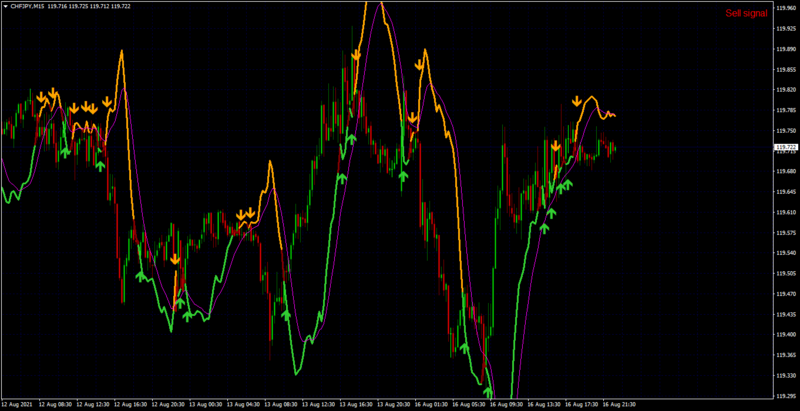Screen dimensions: 800x411
Task: Click the 12 Aug 16:30 time label
Action: (x=130, y=404)
